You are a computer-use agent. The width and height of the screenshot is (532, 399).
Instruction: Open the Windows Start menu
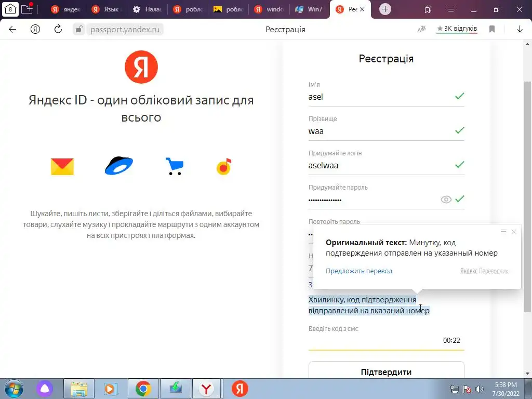(14, 389)
